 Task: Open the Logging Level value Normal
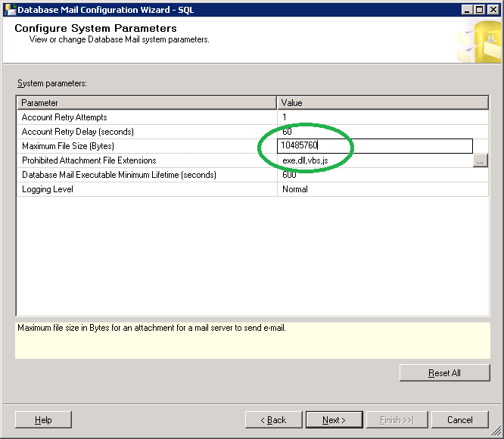click(382, 189)
